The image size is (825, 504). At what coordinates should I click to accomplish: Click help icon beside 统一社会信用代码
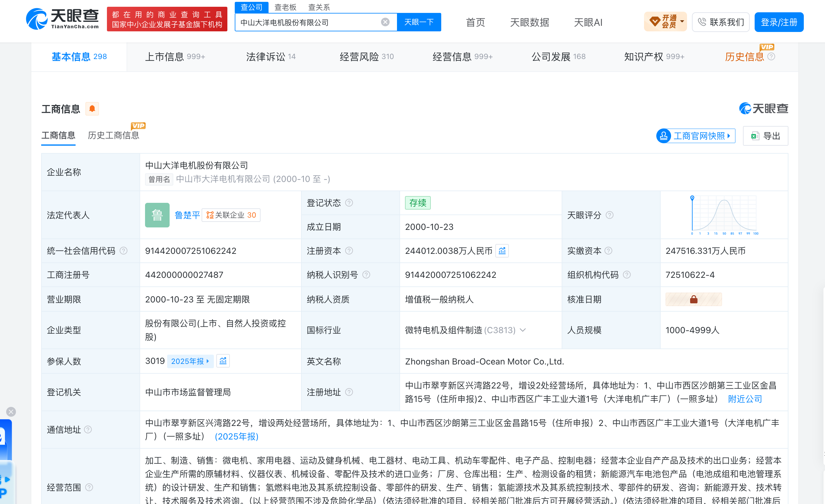tap(124, 251)
